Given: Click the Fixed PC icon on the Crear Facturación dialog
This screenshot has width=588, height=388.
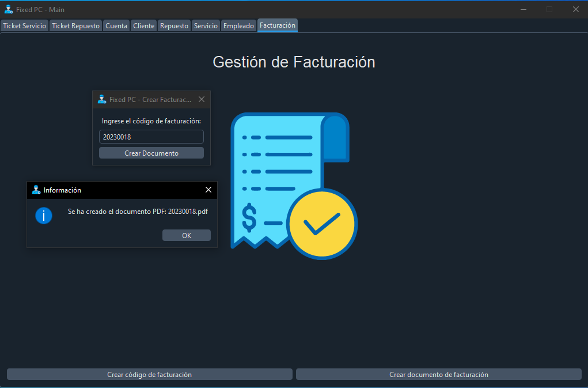Looking at the screenshot, I should 102,99.
